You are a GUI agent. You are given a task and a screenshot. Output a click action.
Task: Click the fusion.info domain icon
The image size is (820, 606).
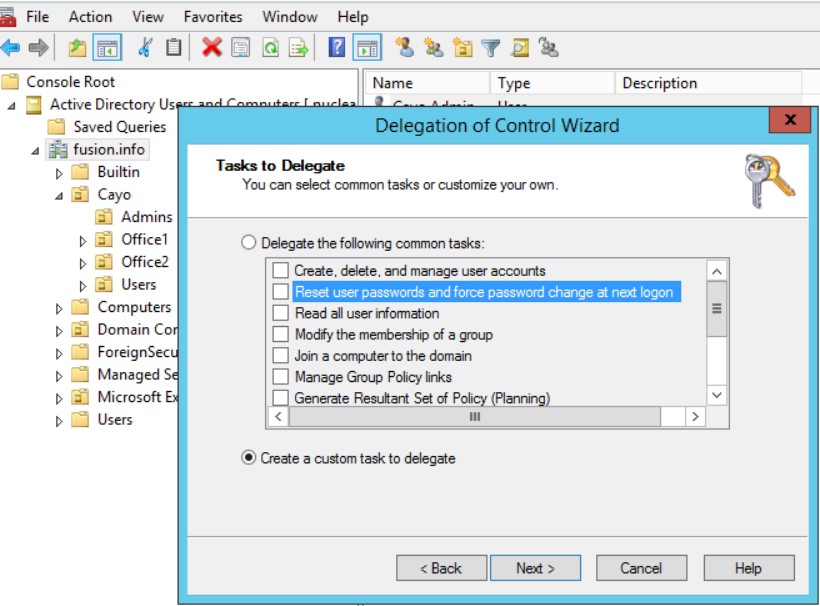58,150
